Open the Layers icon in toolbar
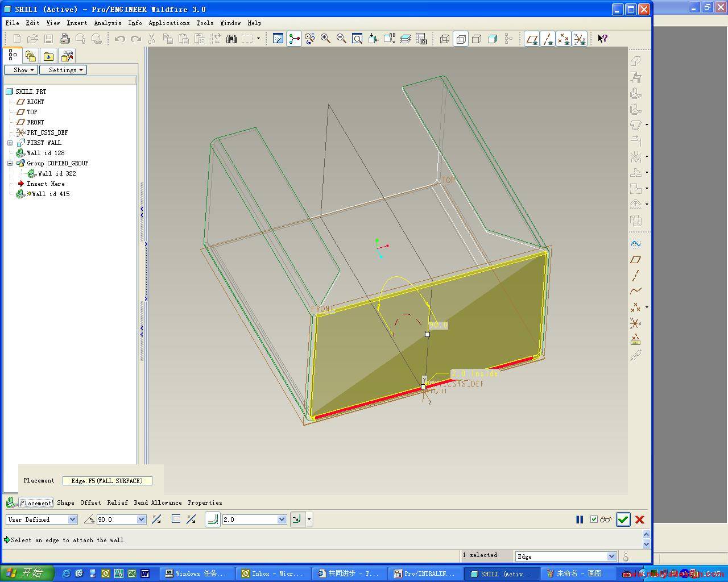Image resolution: width=728 pixels, height=582 pixels. (406, 39)
